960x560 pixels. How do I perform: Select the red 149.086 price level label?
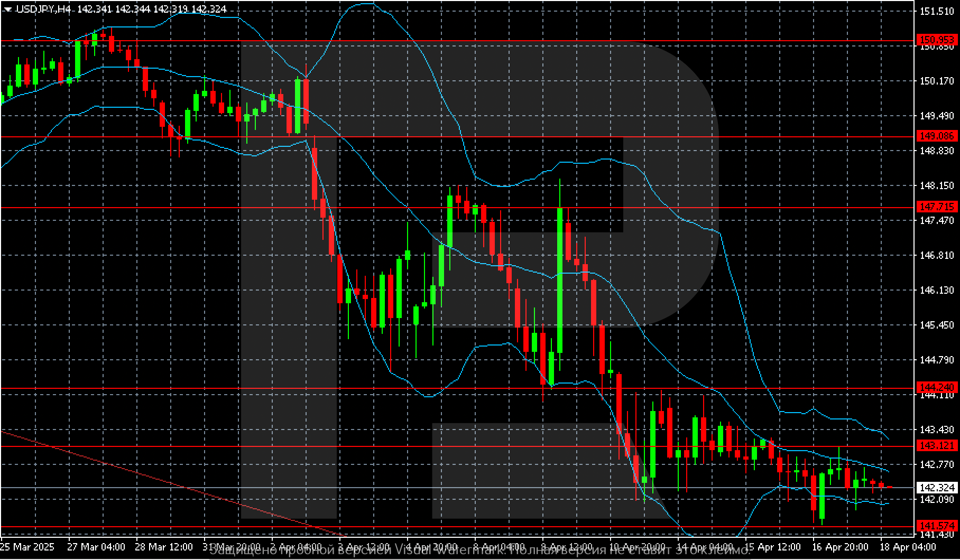tap(937, 136)
